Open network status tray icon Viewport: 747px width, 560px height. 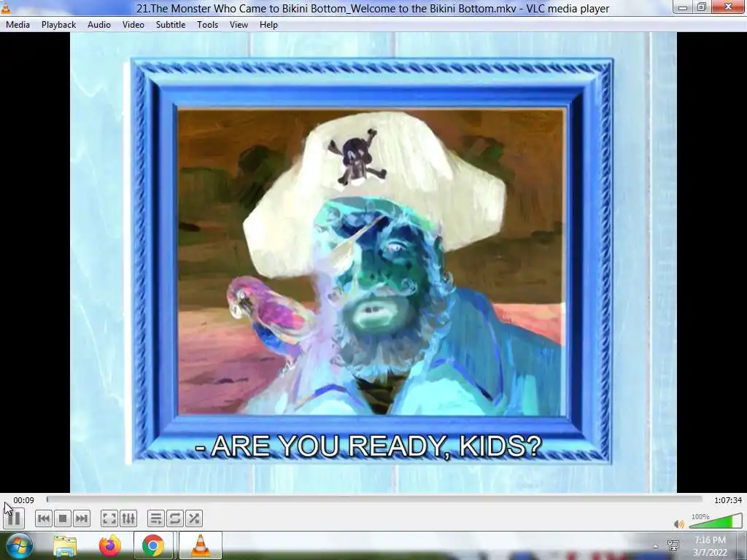(673, 545)
